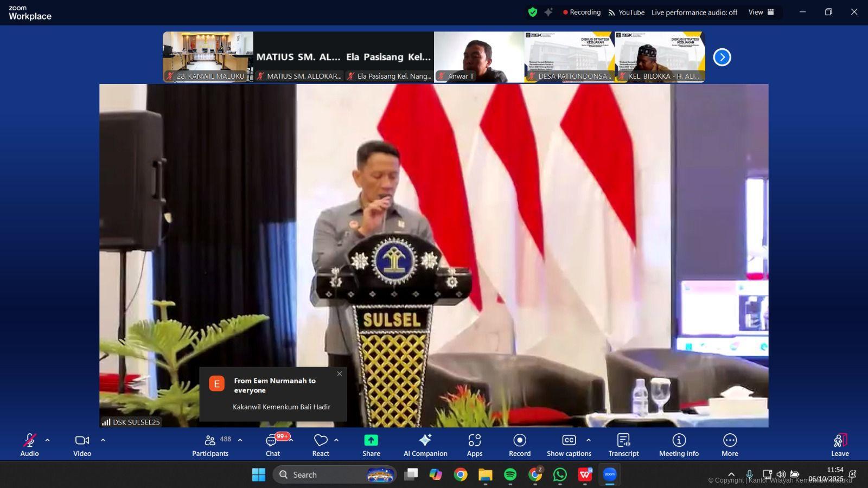
Task: Expand the Participants options arrow
Action: 240,440
